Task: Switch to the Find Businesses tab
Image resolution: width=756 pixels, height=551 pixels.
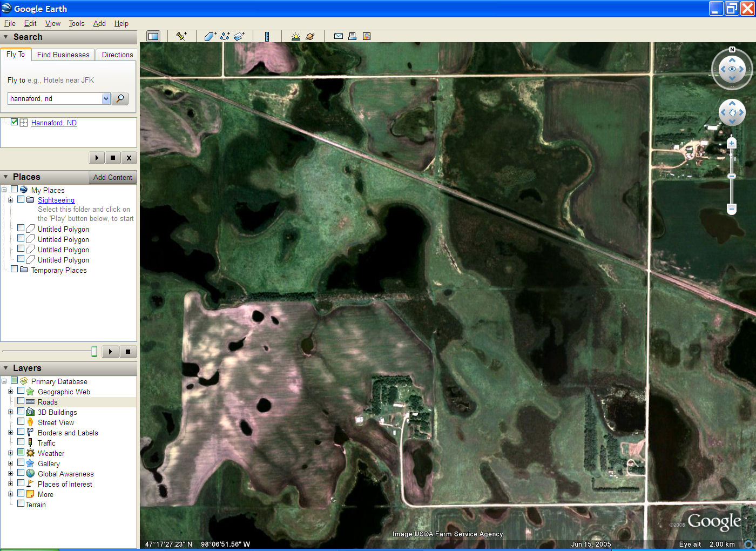Action: (63, 55)
